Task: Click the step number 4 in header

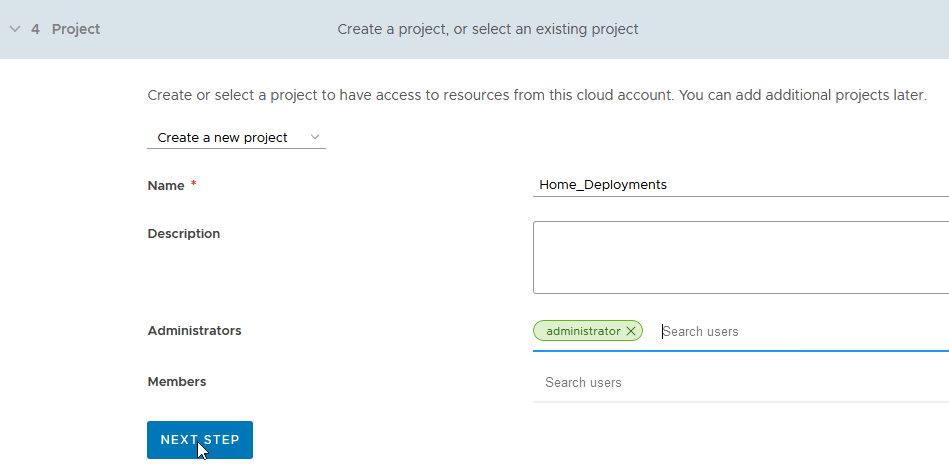Action: (x=36, y=29)
